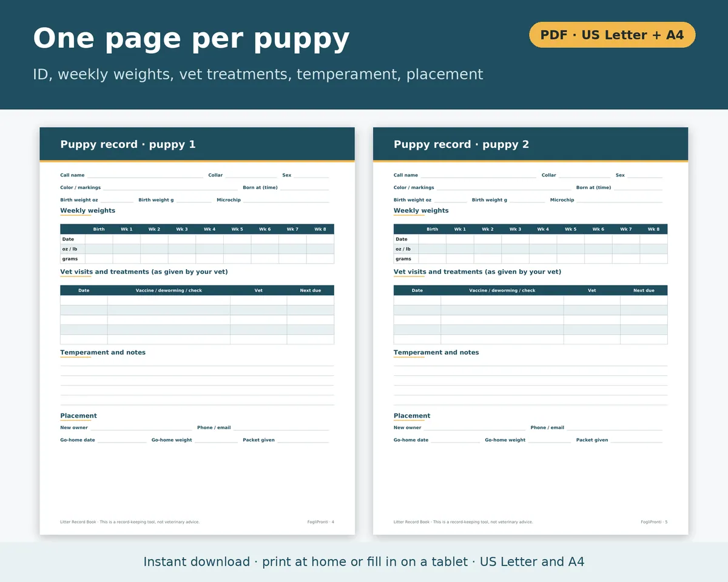Click the "Placement" heading on puppy 1 page
728x582 pixels.
[78, 416]
